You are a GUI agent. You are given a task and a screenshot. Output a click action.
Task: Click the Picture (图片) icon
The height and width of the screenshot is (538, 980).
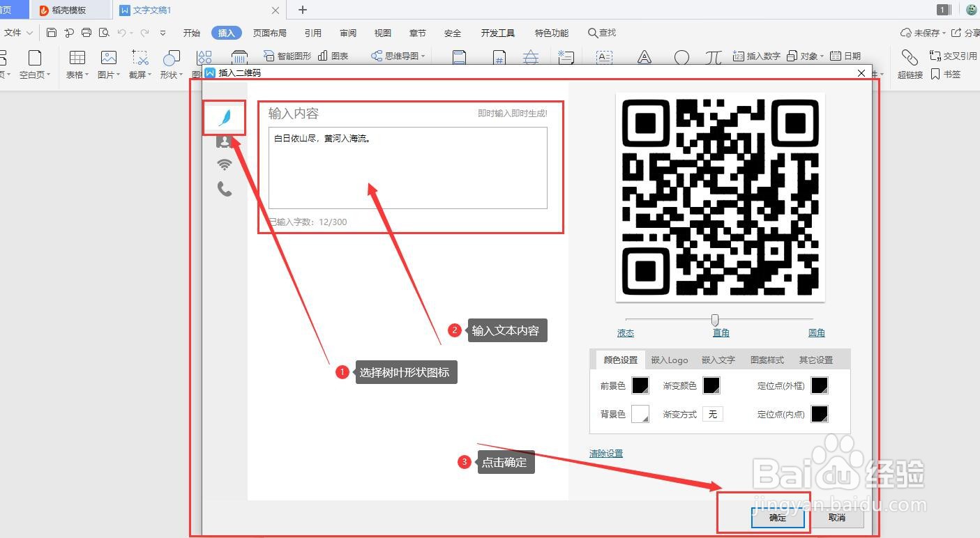coord(108,58)
